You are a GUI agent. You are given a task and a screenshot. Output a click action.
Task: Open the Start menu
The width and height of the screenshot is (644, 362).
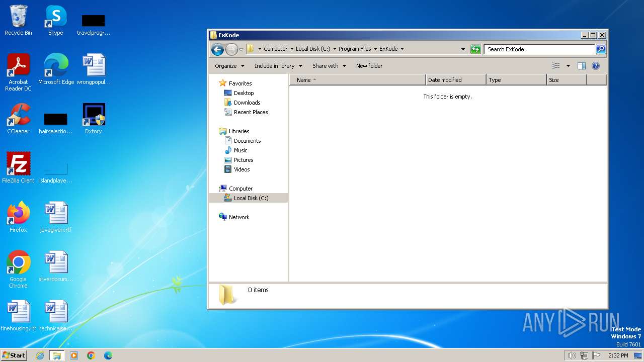click(x=14, y=355)
